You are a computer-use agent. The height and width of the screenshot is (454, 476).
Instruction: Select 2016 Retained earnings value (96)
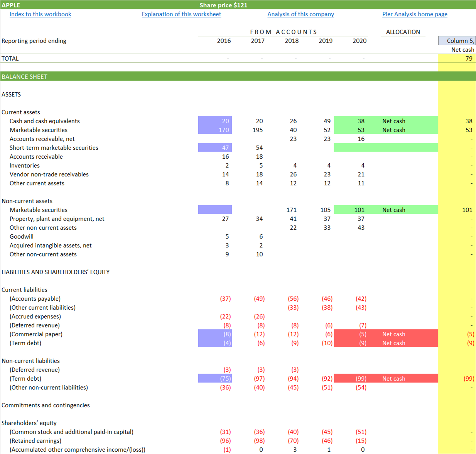point(225,441)
